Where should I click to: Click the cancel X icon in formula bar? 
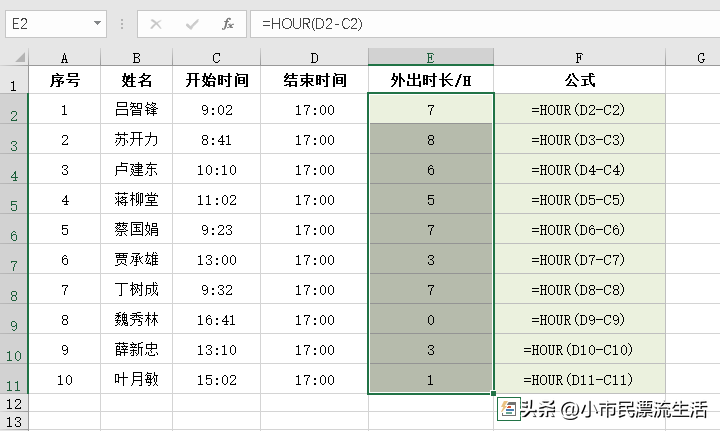point(156,24)
